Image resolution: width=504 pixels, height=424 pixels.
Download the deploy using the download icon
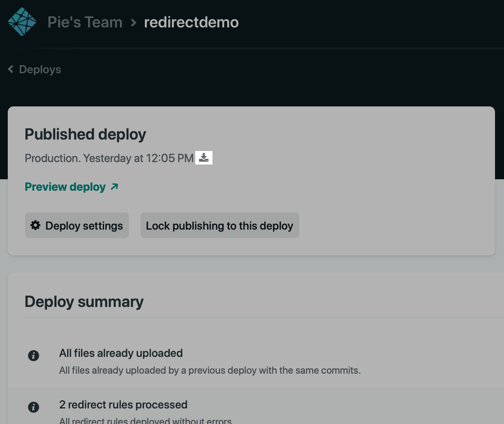[204, 158]
